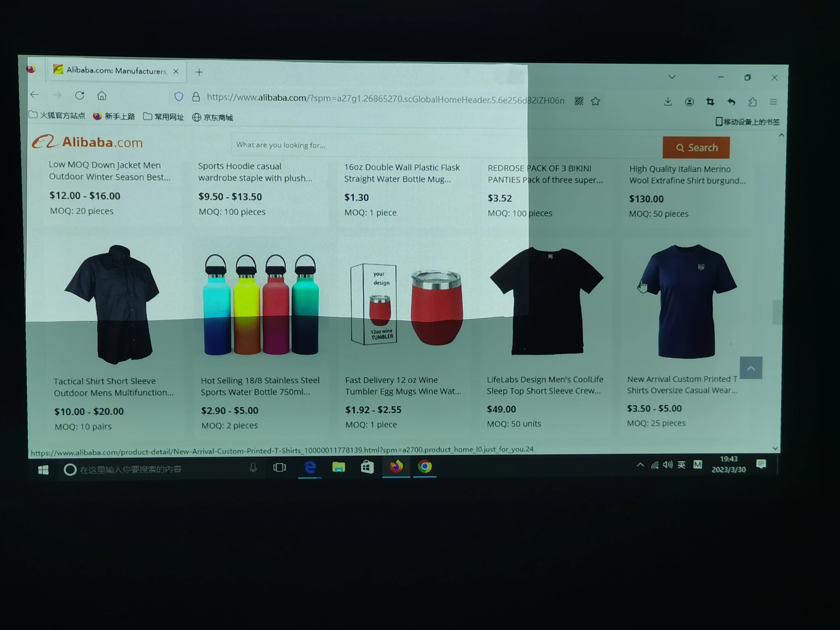840x630 pixels.
Task: Open the Firefox hamburger application menu
Action: pos(773,102)
